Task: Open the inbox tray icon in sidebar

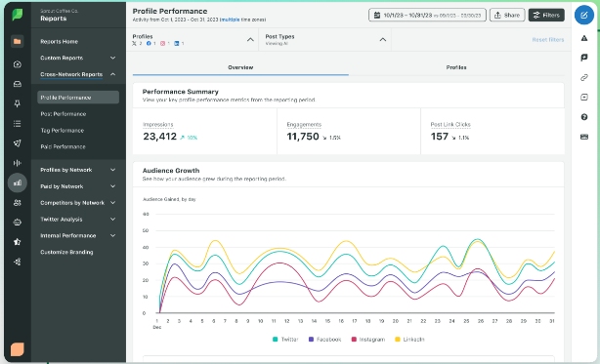Action: (x=18, y=84)
